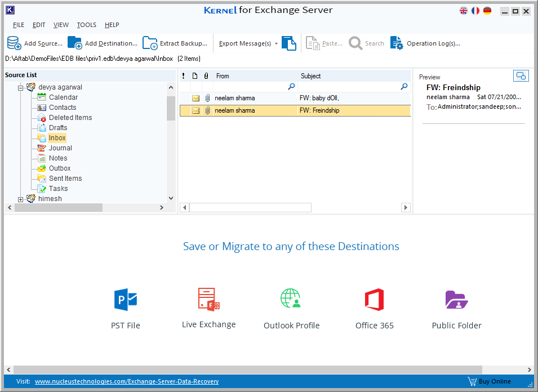
Task: Click the Operation Logs gear icon
Action: click(x=397, y=43)
